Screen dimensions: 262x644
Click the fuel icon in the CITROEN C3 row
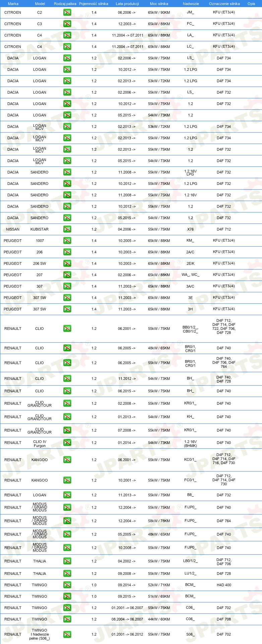[67, 24]
